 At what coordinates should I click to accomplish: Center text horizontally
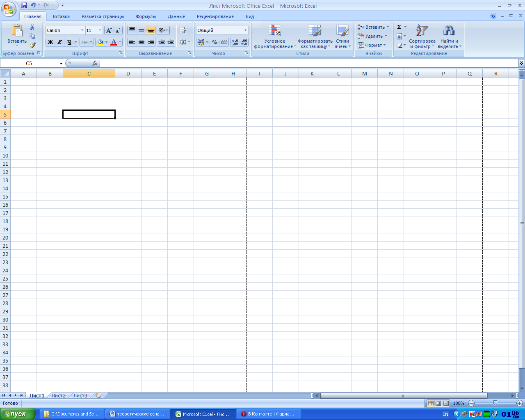click(x=142, y=42)
